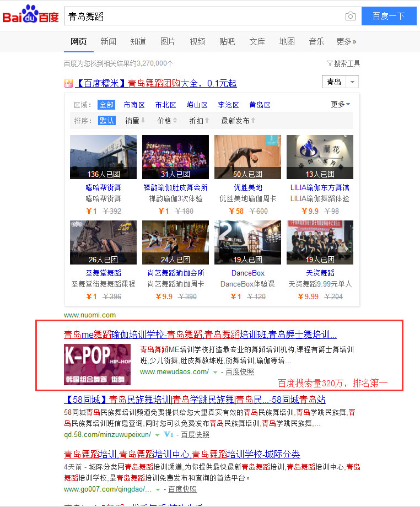This screenshot has height=507, width=420.
Task: Open the 贴吧 tab
Action: pyautogui.click(x=227, y=41)
